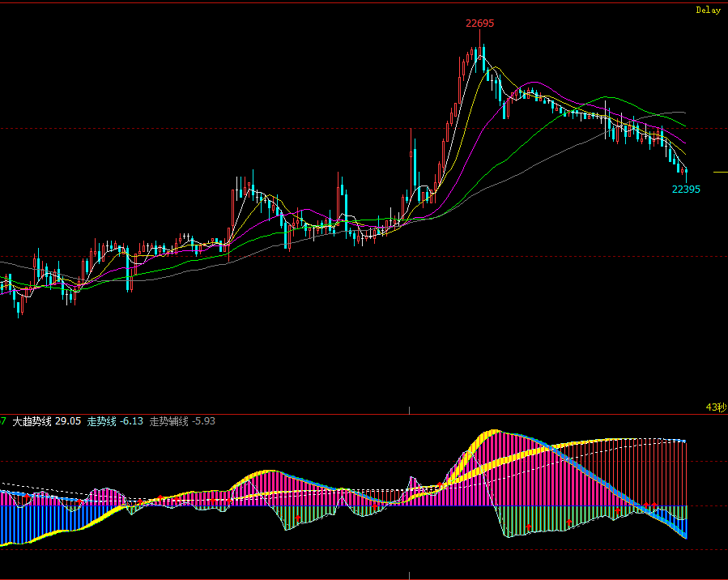Click the yellow current-price marker at right edge
This screenshot has width=728, height=580.
(x=721, y=173)
